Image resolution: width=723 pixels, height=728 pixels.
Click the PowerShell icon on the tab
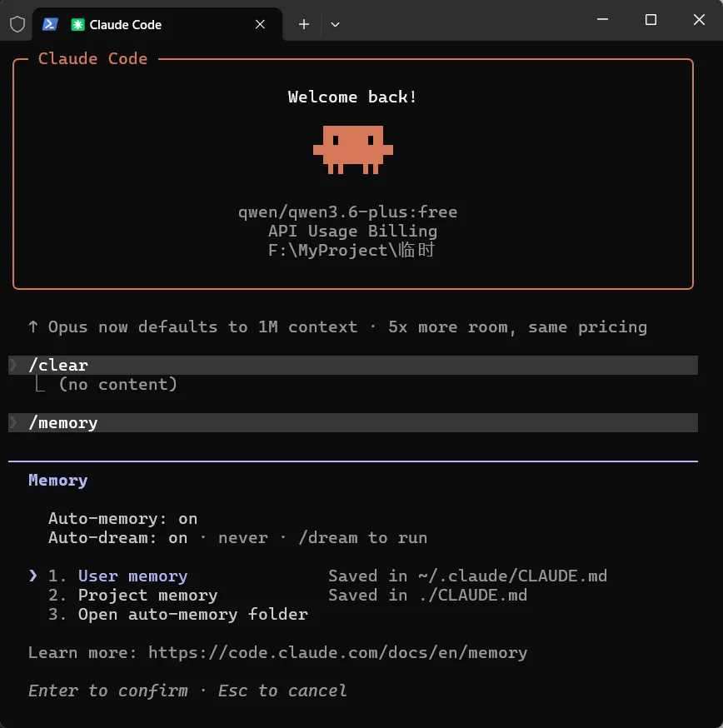point(50,24)
